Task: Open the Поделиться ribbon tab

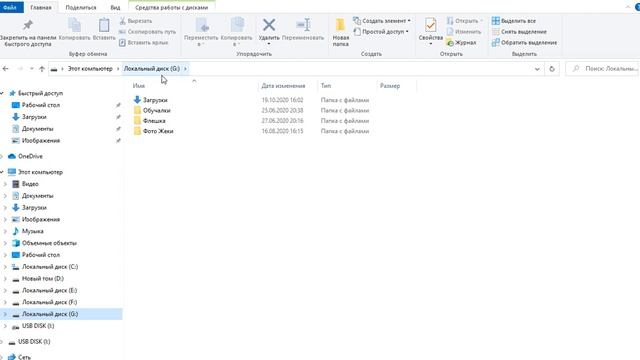Action: click(x=81, y=7)
